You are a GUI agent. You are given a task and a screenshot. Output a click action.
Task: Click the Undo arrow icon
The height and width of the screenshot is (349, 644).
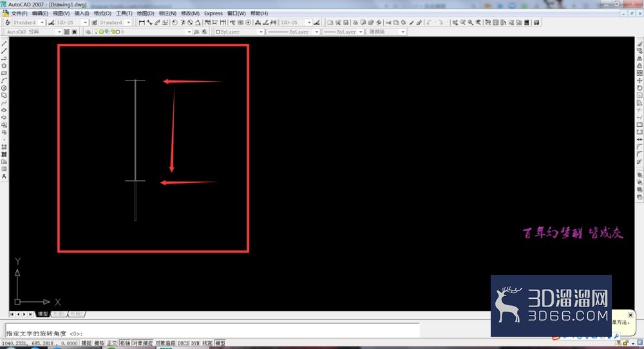429,23
